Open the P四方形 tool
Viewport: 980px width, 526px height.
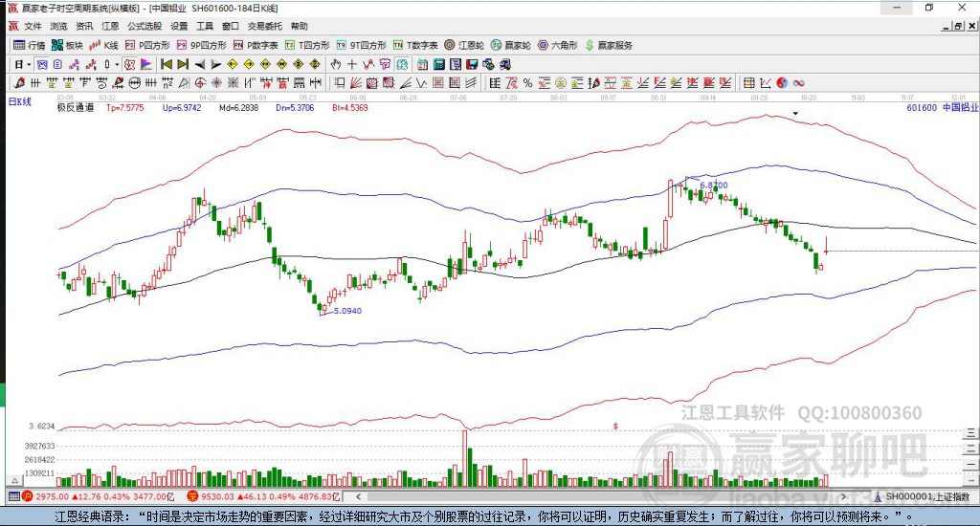click(x=147, y=45)
